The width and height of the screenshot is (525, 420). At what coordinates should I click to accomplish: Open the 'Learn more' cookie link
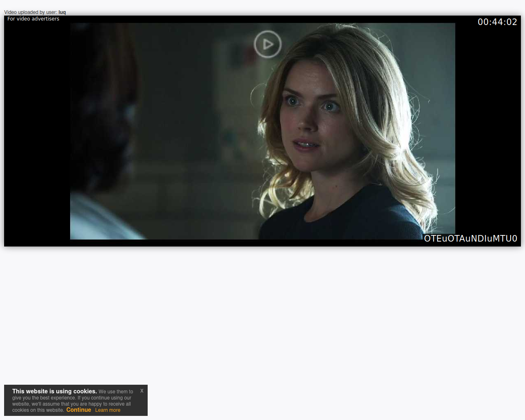pos(108,410)
